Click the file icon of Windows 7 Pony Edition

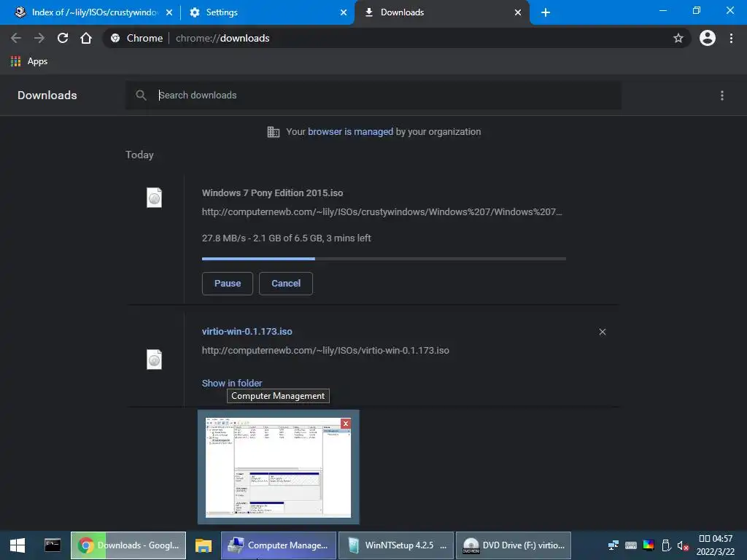[154, 198]
